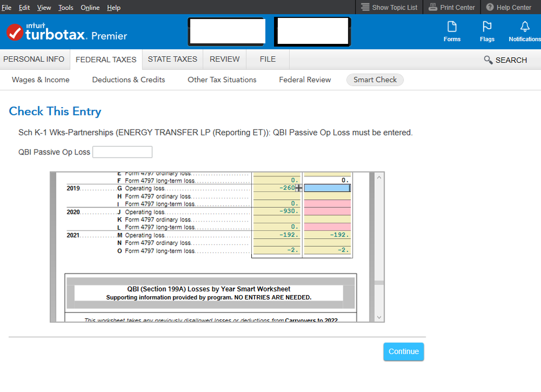Click 'QBI (Section 199A) Losses by Year Smart Worksheet' heading

point(208,289)
